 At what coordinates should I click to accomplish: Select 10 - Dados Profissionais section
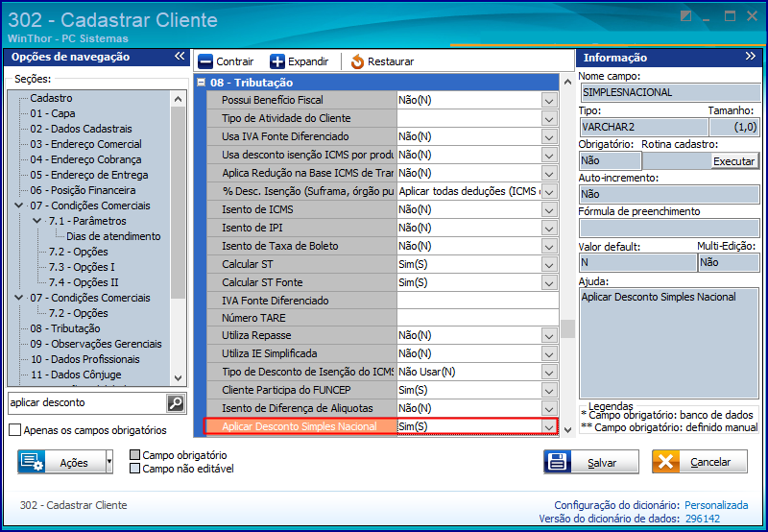[x=84, y=359]
